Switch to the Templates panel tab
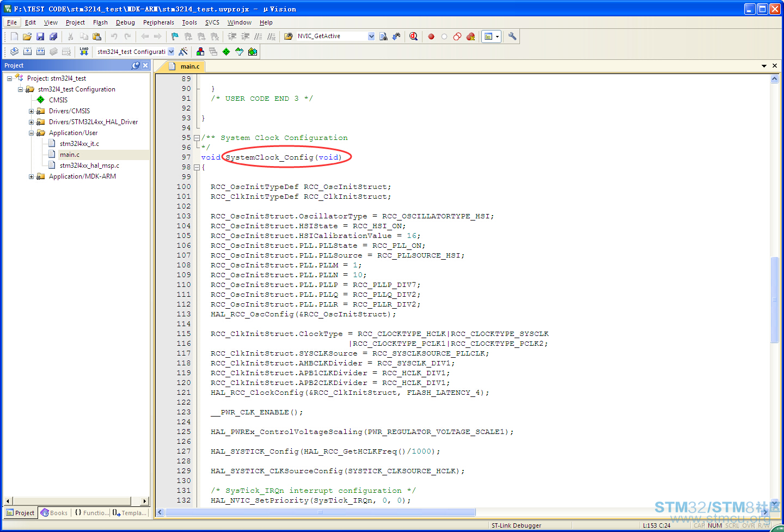The height and width of the screenshot is (532, 784). (130, 513)
